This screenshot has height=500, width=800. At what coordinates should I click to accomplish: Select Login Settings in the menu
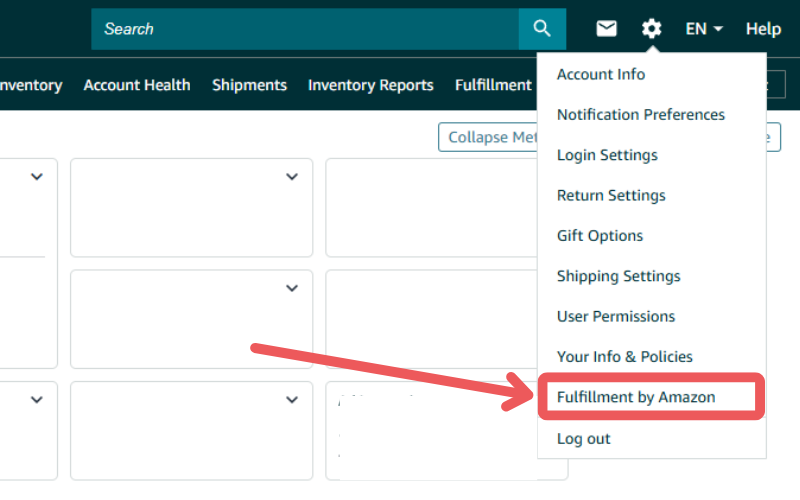tap(607, 155)
